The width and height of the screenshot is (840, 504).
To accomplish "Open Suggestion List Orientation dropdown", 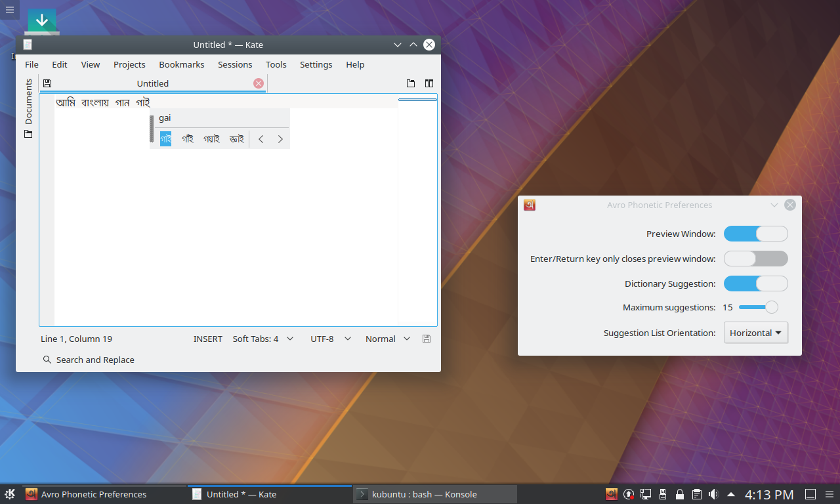I will tap(755, 333).
